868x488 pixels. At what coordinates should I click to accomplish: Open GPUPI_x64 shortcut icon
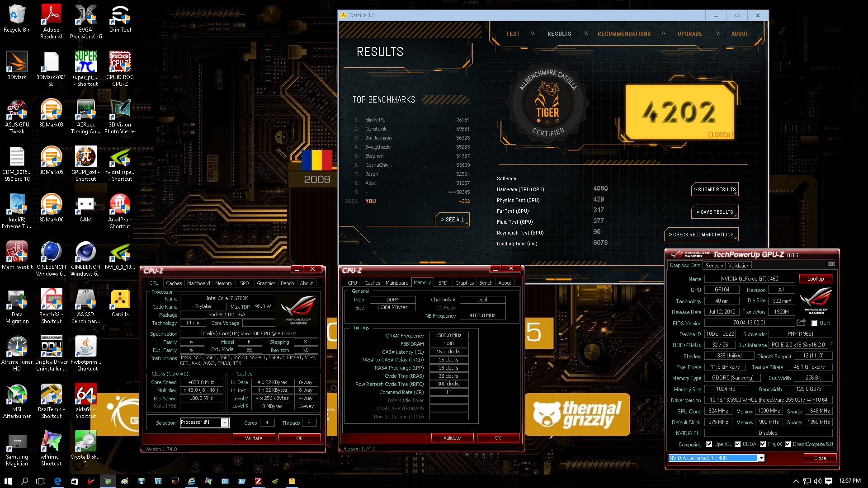[86, 164]
